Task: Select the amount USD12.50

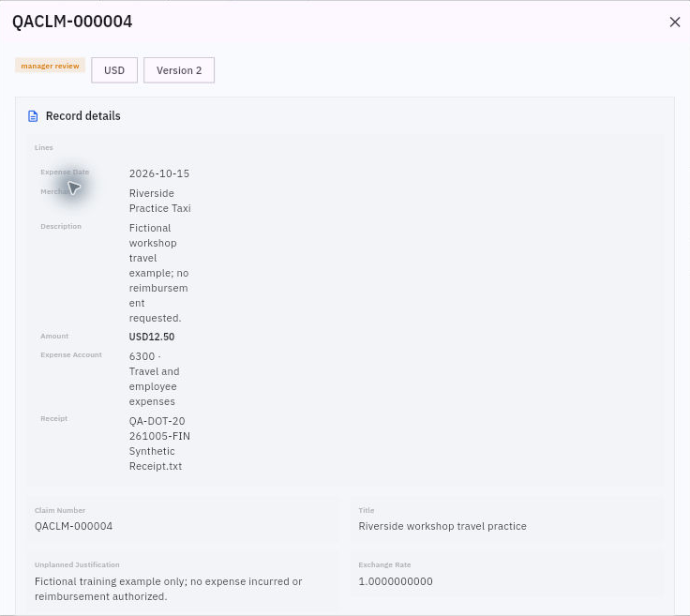Action: click(152, 337)
